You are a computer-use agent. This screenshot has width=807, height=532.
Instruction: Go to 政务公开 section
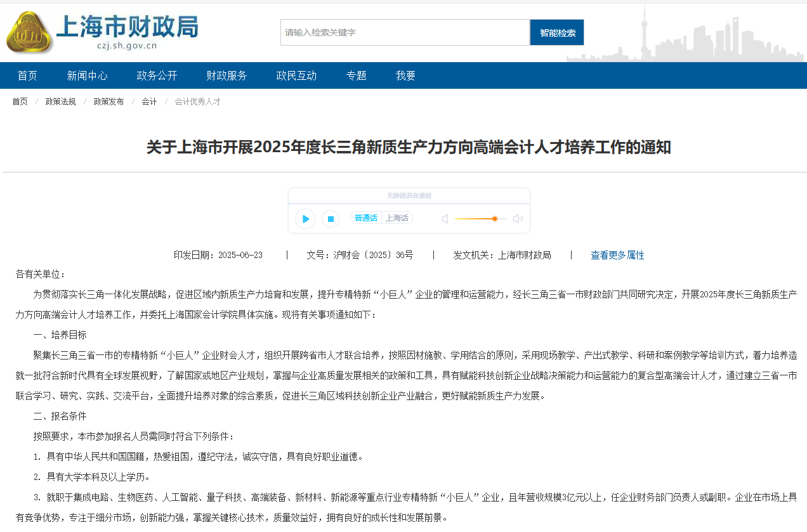point(157,75)
